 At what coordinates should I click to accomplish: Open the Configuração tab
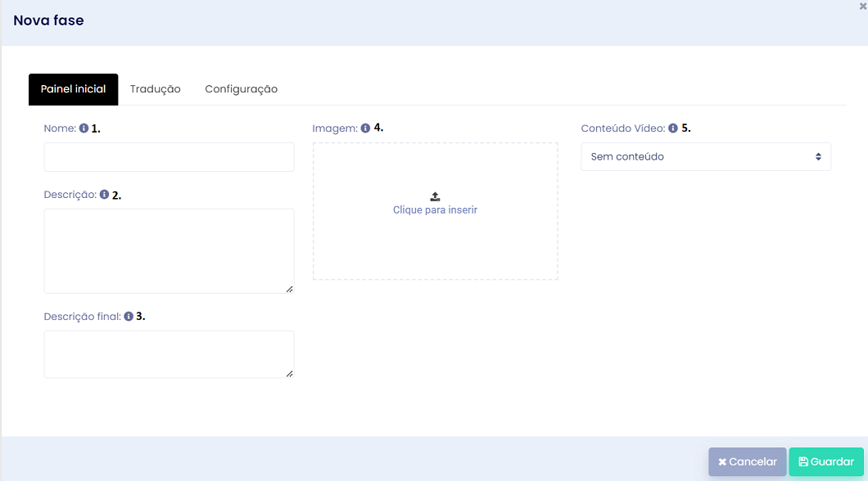click(x=242, y=89)
